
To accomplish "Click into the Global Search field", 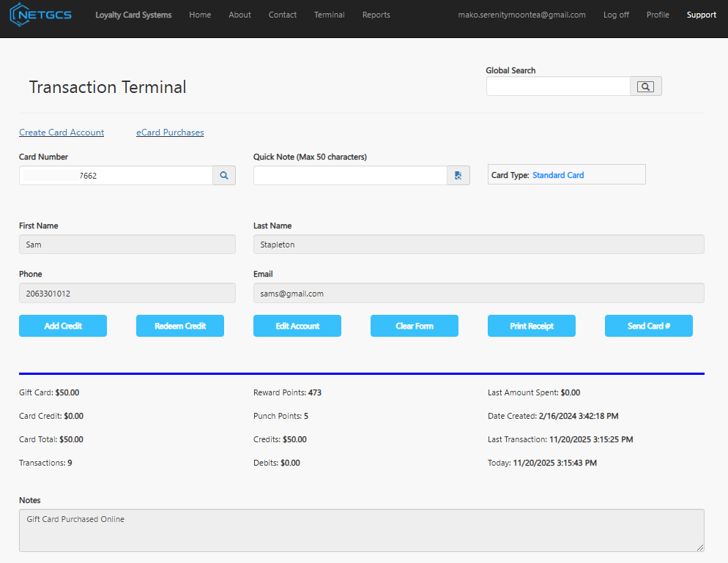I will (558, 86).
